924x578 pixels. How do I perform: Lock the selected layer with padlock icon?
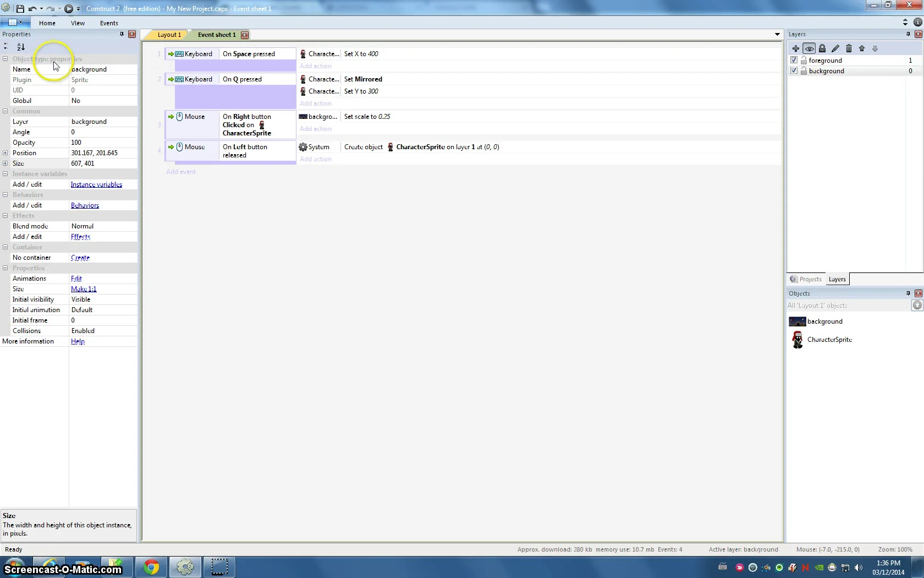pyautogui.click(x=822, y=48)
